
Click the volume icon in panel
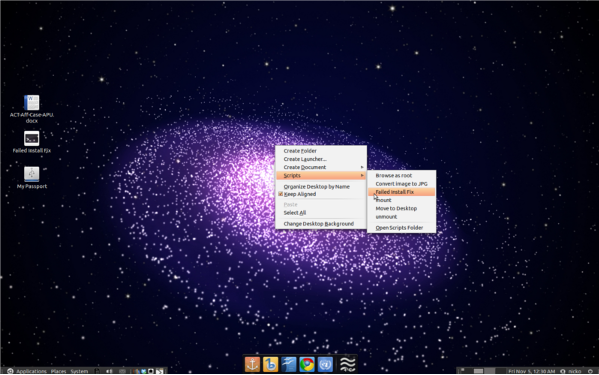coord(109,371)
